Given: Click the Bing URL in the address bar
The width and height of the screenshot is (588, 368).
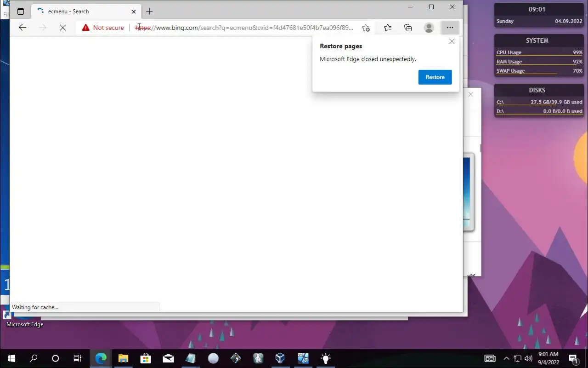Looking at the screenshot, I should (x=244, y=28).
